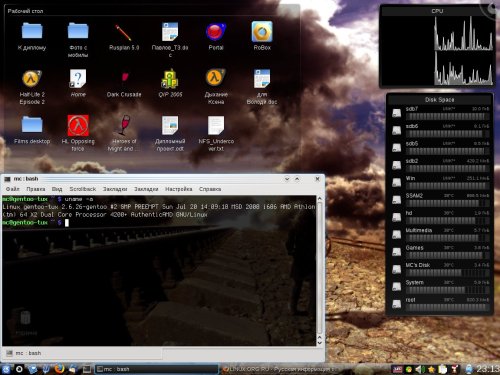Click the sdb7 disk icon in Disk Space
This screenshot has height=375, width=500.
(x=397, y=113)
